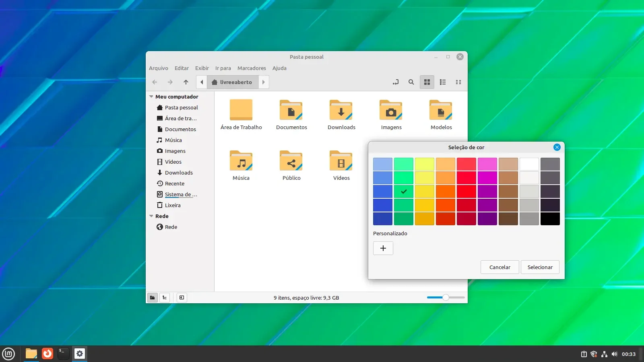Open the Área de Trabalho folder icon
Image resolution: width=644 pixels, height=362 pixels.
pos(241,110)
